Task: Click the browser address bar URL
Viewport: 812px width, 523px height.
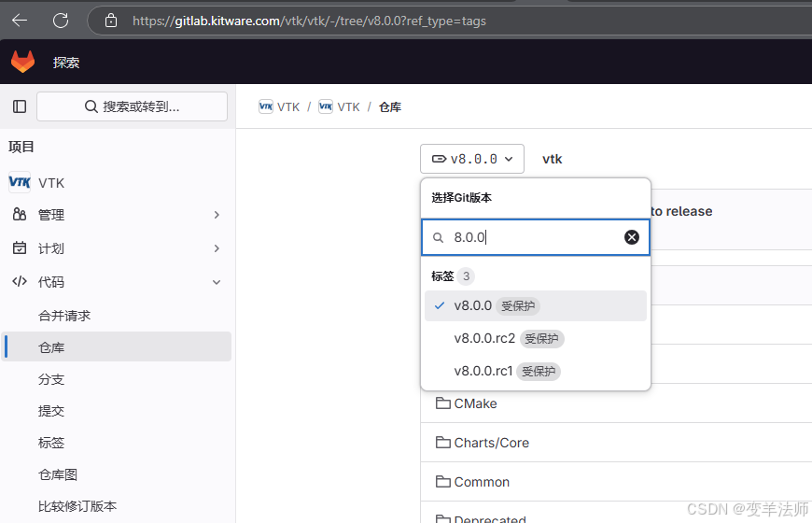Action: click(x=309, y=21)
